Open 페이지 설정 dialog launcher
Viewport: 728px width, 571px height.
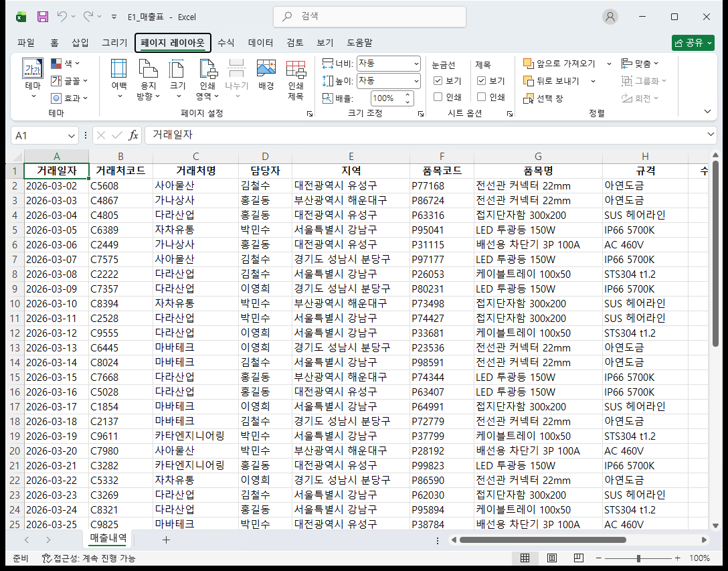(x=310, y=114)
